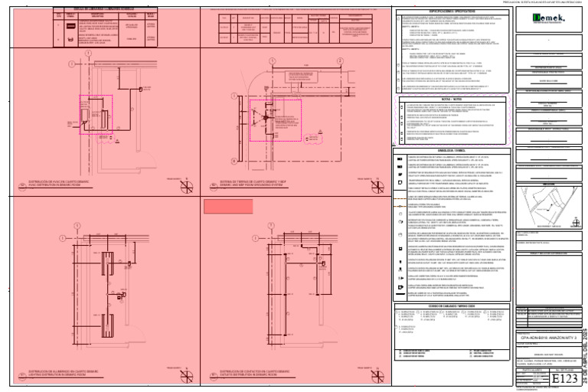Click the dark luminaire symbol in the schedule table
Viewport: 588px width, 392px height.
[71, 26]
